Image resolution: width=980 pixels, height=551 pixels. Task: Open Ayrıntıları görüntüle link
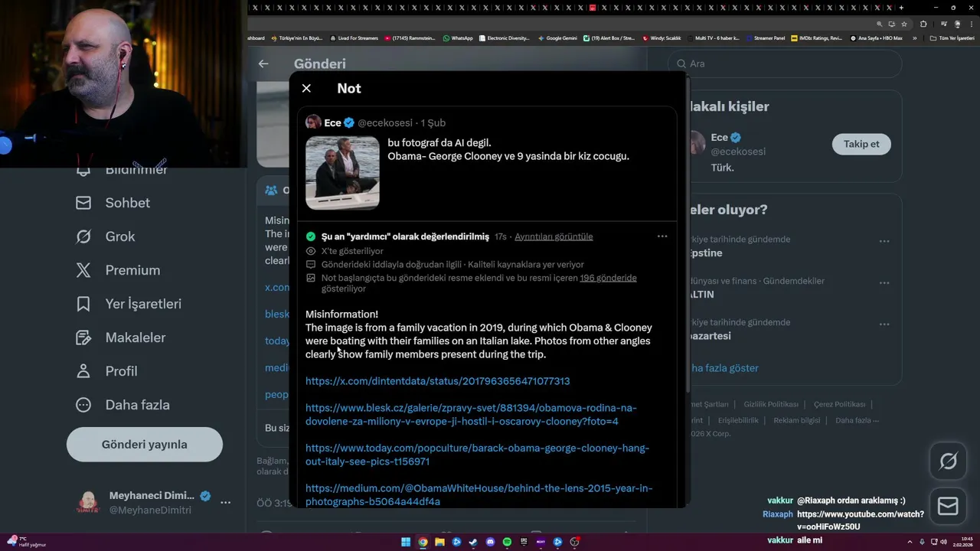(554, 236)
